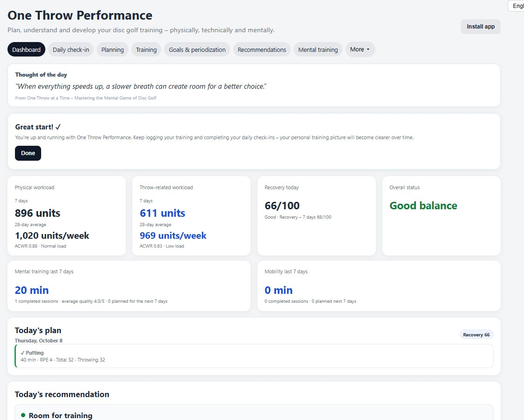
Task: Select the Goals & periodization tab
Action: pyautogui.click(x=197, y=50)
